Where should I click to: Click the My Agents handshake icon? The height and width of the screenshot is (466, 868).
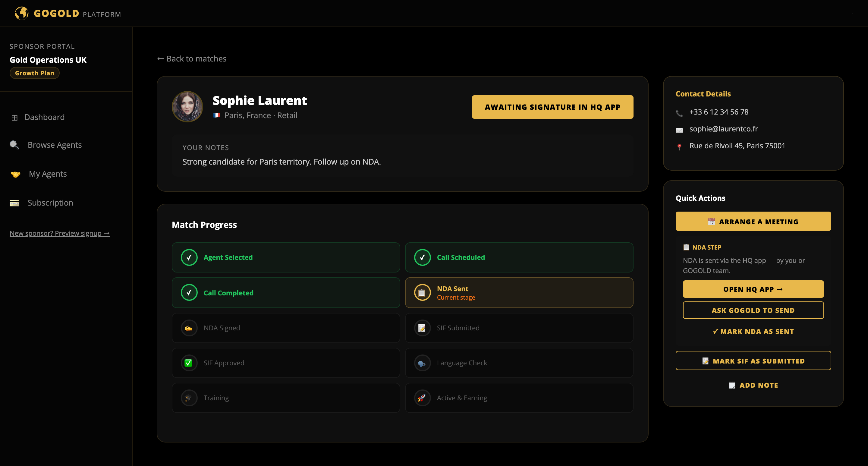pyautogui.click(x=15, y=174)
